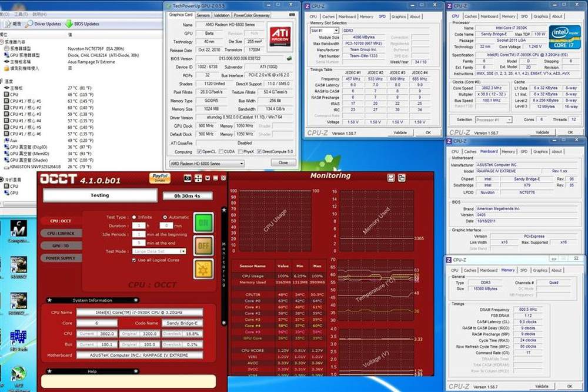The width and height of the screenshot is (588, 392).
Task: Toggle the OpenCL checkbox in GPU-Z
Action: tap(199, 152)
